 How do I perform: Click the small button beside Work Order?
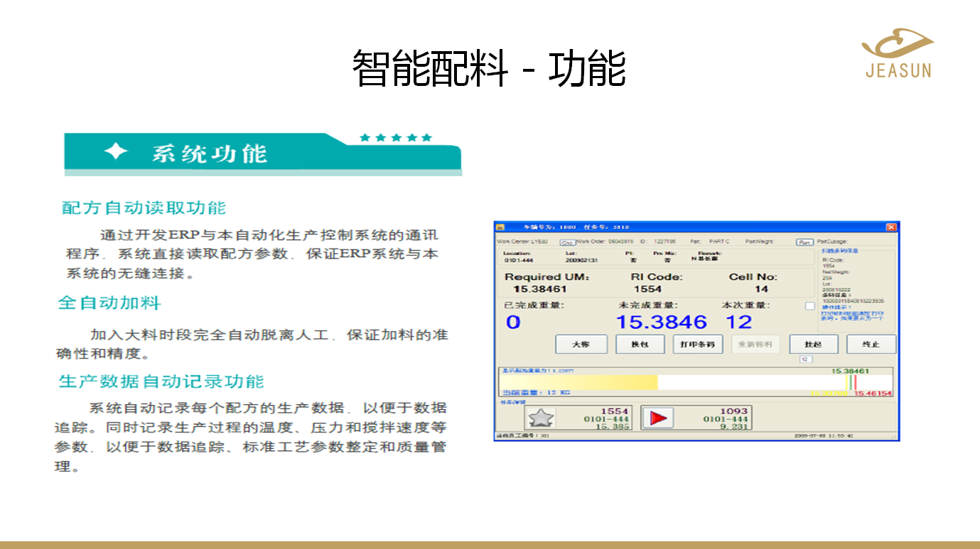568,242
